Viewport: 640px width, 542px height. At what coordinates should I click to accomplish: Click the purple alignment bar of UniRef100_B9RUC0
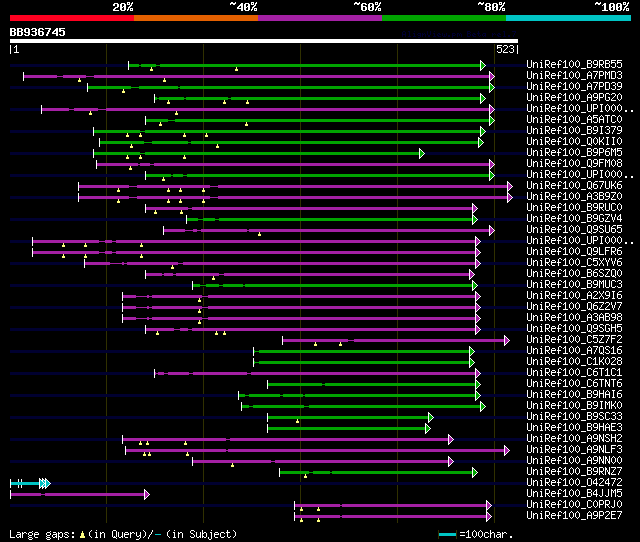[x=311, y=209]
